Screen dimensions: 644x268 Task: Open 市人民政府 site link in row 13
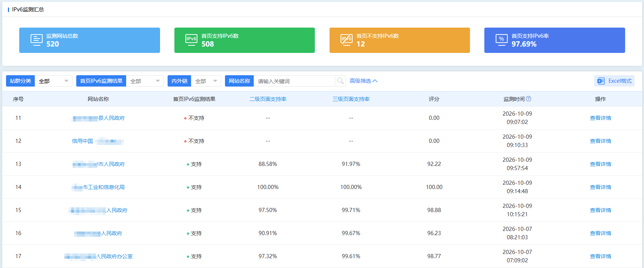[99, 164]
